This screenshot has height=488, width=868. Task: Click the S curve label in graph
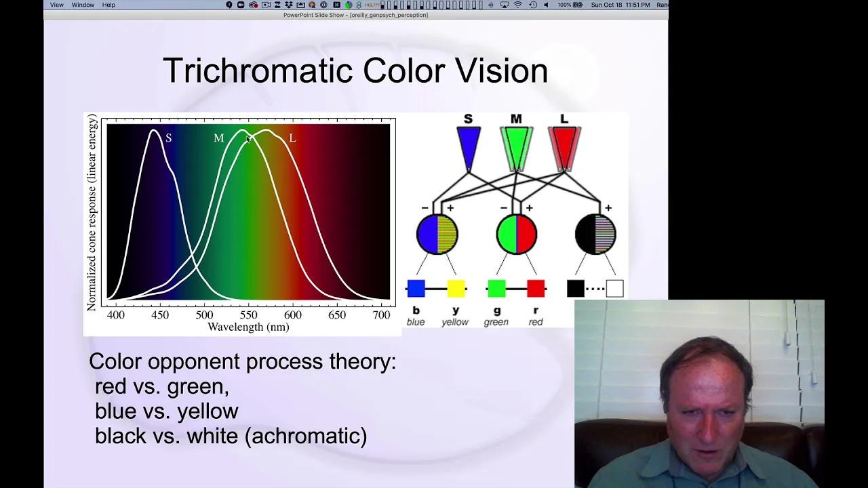coord(169,138)
